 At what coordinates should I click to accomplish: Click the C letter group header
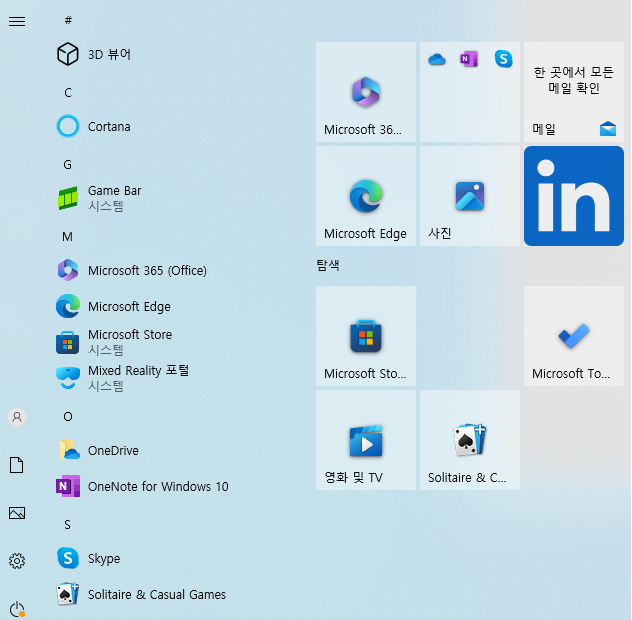click(68, 93)
